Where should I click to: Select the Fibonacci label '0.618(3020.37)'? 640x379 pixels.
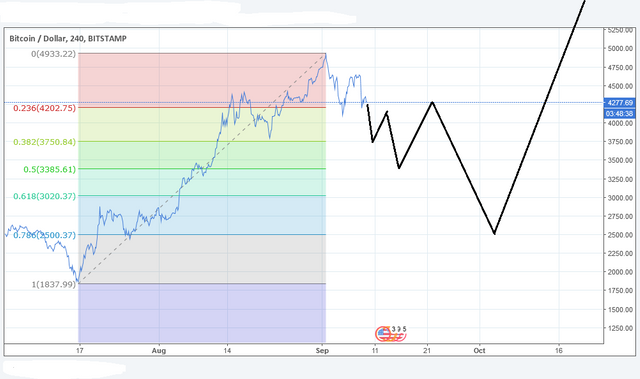44,196
